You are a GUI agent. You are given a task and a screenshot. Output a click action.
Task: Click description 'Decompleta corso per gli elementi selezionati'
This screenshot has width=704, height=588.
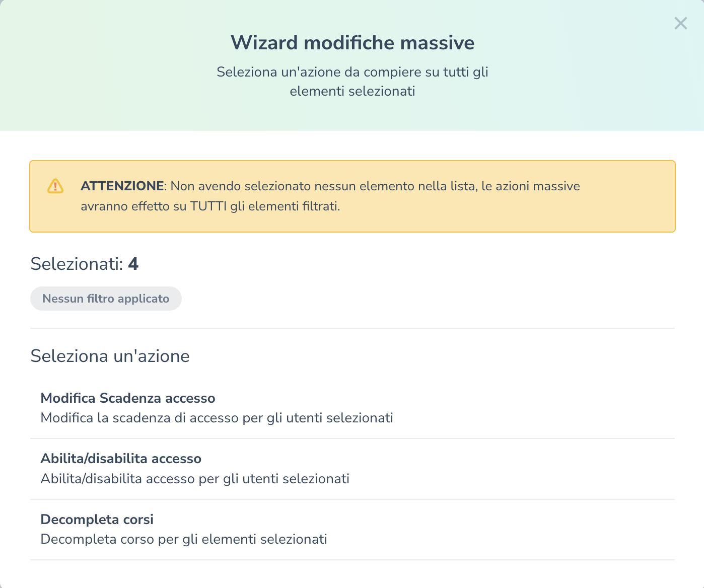pyautogui.click(x=184, y=540)
